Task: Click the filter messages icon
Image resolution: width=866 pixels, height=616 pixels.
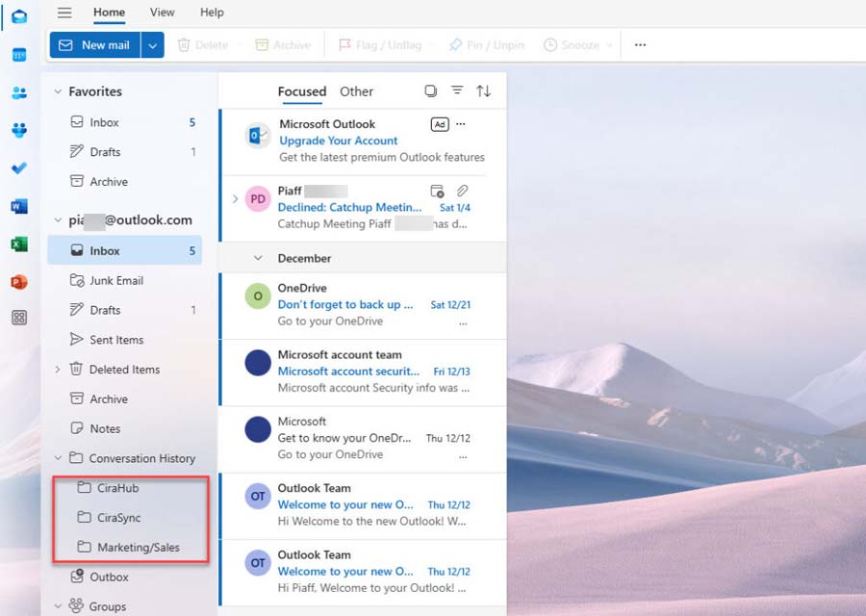Action: [457, 90]
